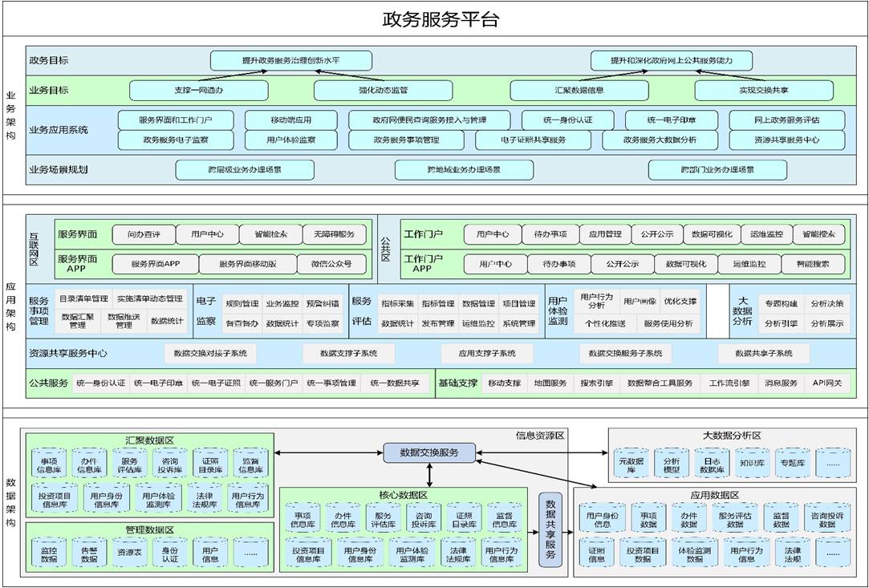Click the 用户行为信息 cylinder in 应用数据区
869x588 pixels.
click(746, 553)
